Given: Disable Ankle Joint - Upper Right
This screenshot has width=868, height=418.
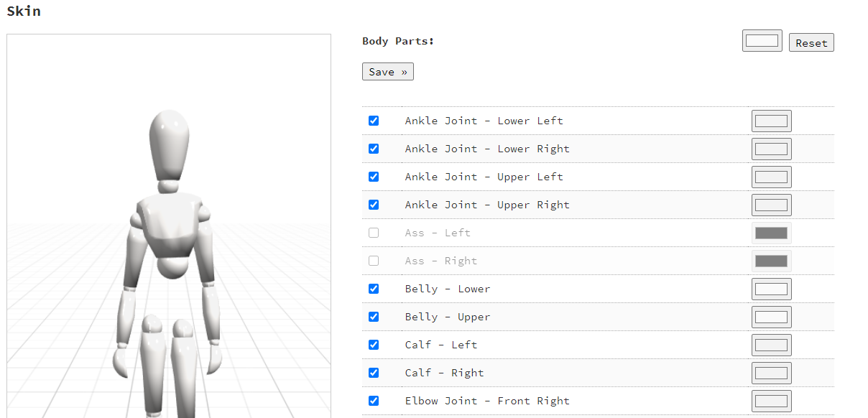Looking at the screenshot, I should pos(374,205).
